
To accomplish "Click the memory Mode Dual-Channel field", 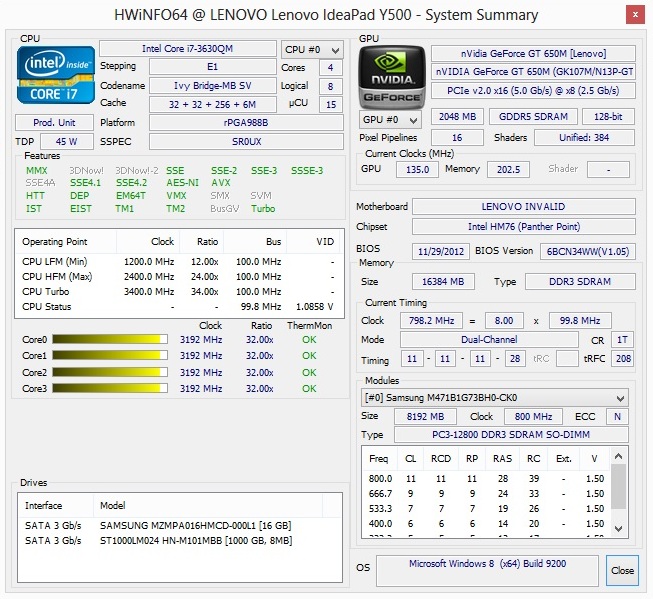I will coord(489,339).
